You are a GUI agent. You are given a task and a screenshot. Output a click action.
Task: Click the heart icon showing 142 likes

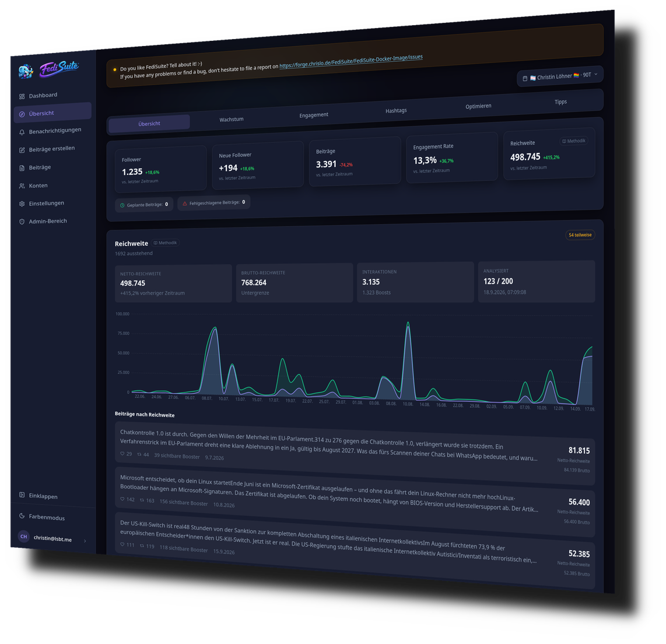(122, 499)
